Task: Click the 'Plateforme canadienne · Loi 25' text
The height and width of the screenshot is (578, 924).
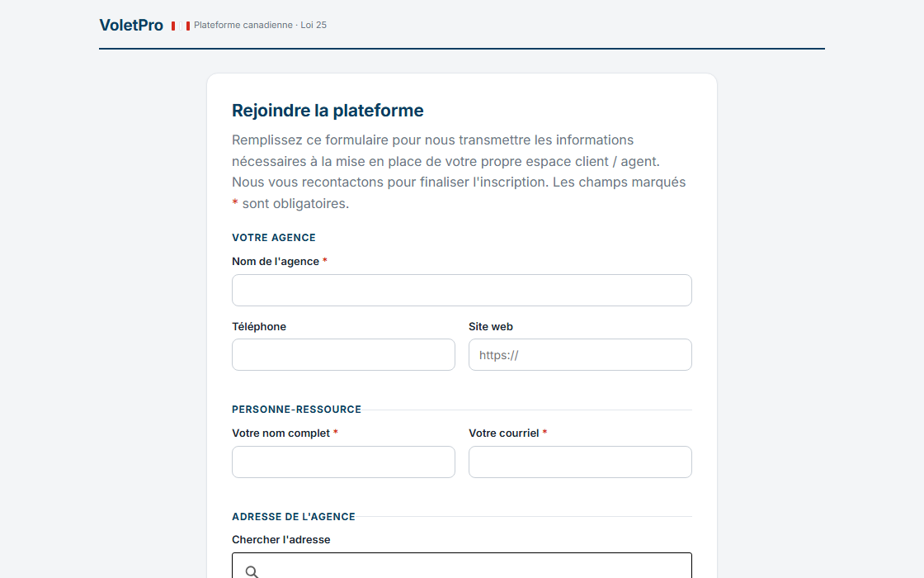Action: 260,26
